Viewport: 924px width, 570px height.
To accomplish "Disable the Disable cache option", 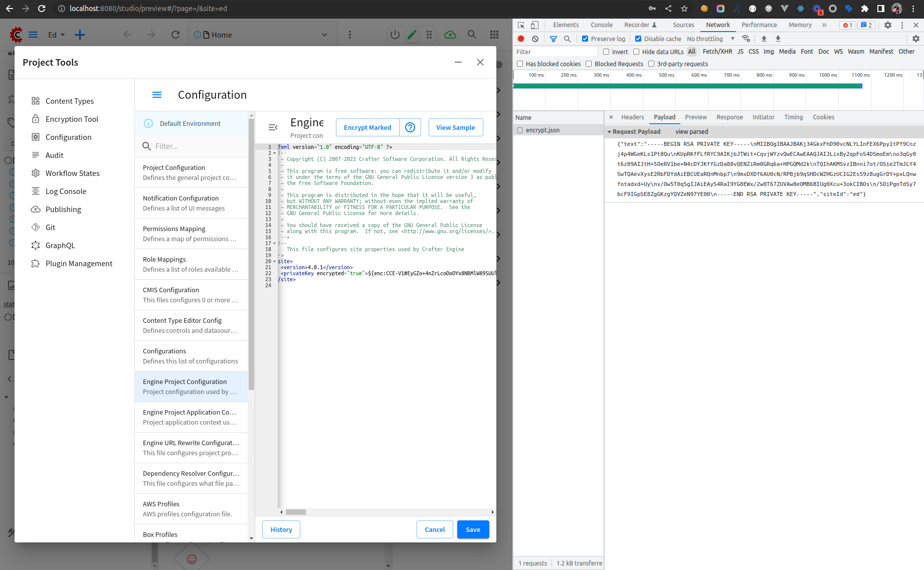I will coord(638,38).
